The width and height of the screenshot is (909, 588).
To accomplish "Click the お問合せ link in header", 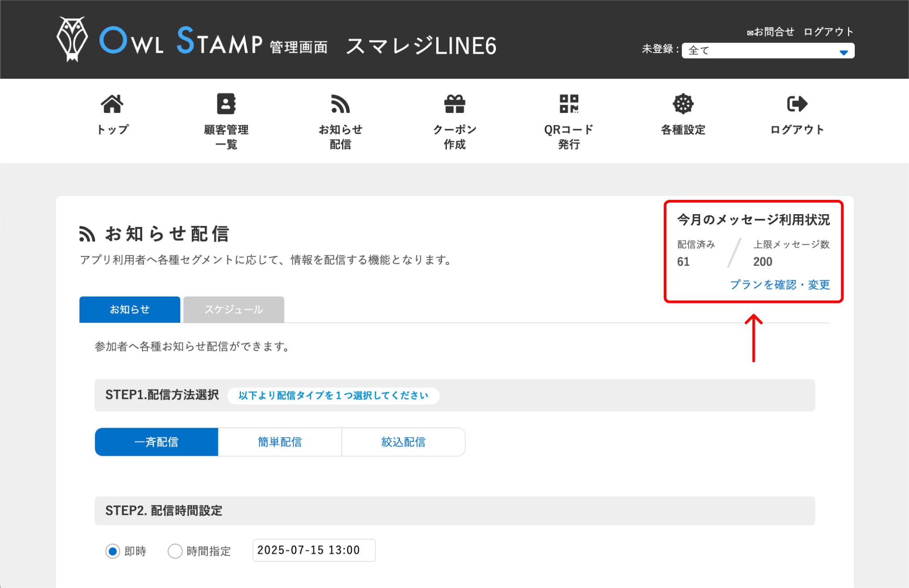I will tap(770, 32).
